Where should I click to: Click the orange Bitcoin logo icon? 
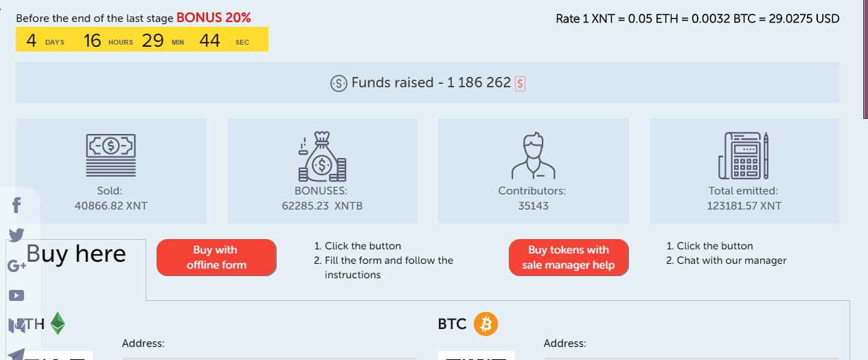click(x=486, y=324)
